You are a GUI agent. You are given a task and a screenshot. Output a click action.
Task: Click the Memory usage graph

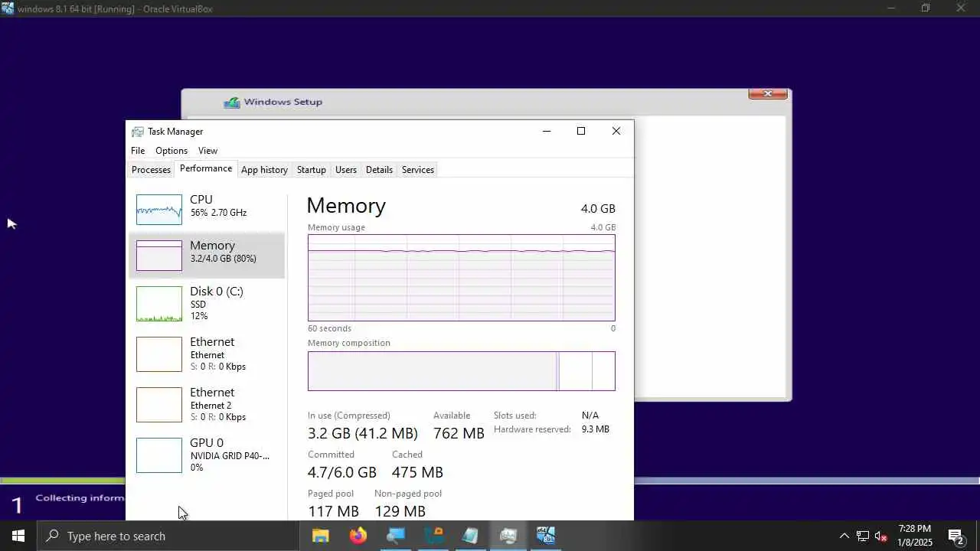(462, 278)
